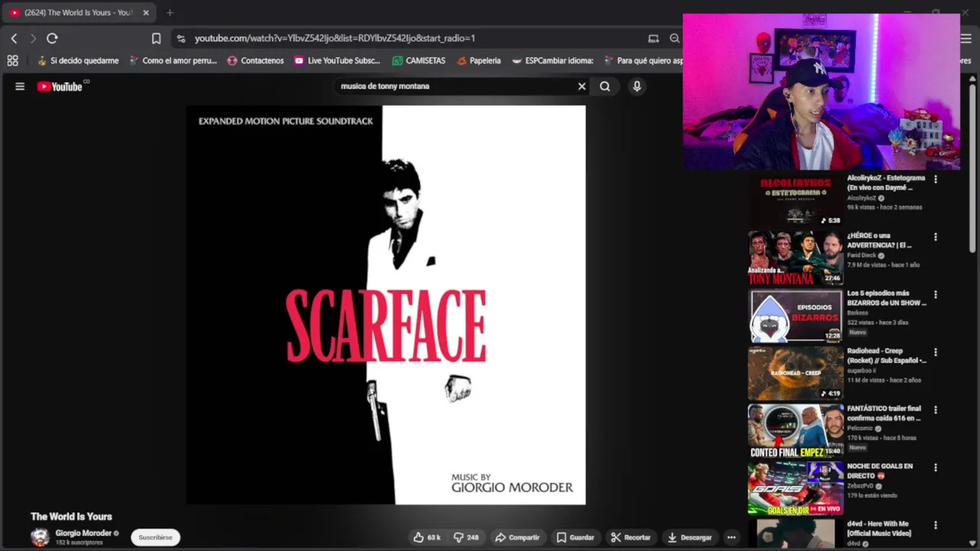
Task: Open the cast/screen icon in the address bar
Action: pyautogui.click(x=653, y=38)
